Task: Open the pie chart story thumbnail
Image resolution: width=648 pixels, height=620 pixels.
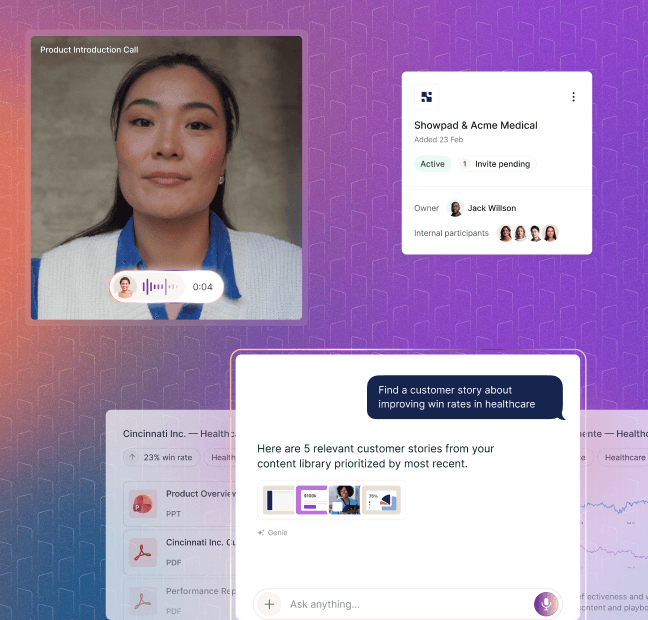Action: tap(381, 500)
